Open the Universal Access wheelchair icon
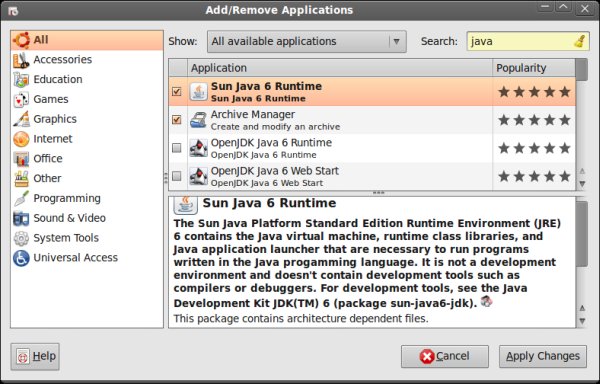Screen dimensions: 600x384 21,258
